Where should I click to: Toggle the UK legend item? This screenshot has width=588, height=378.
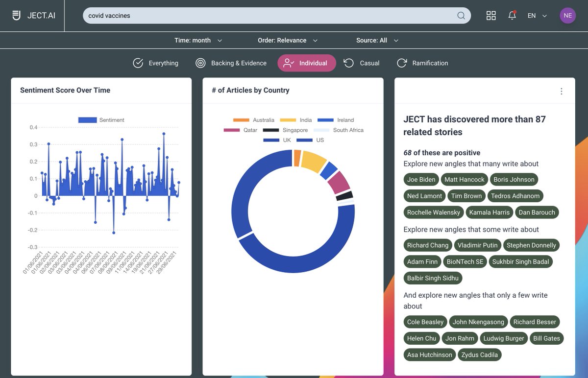tap(276, 140)
